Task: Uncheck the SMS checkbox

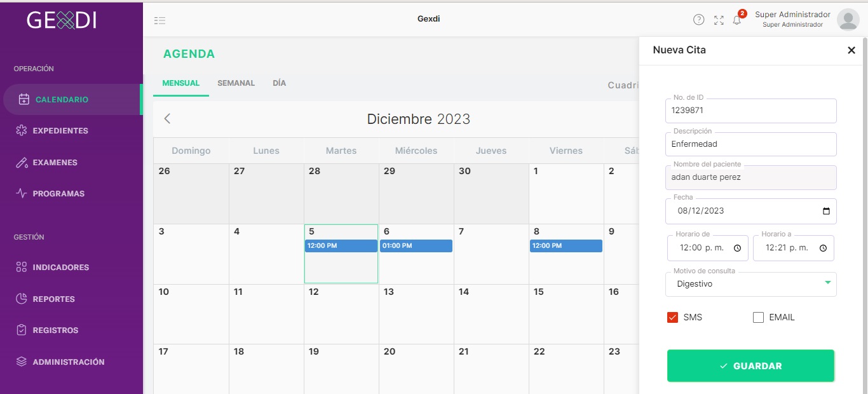Action: coord(672,317)
